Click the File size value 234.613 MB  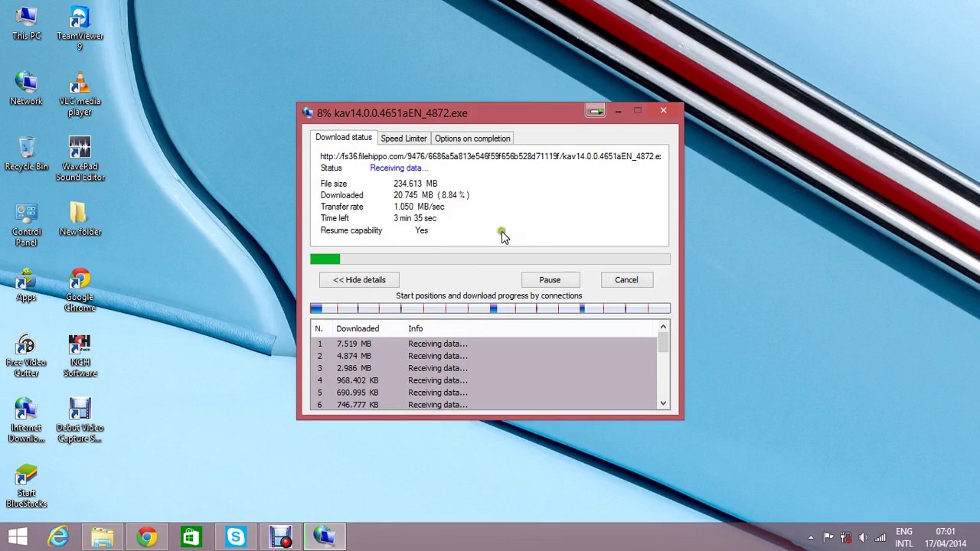coord(416,184)
